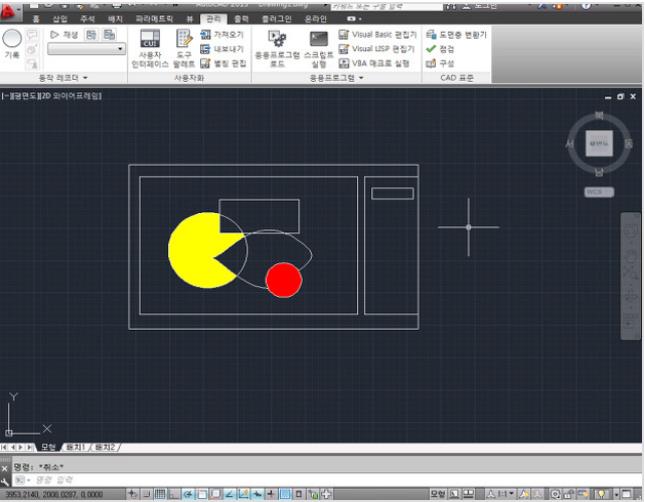Click the 모형 model space status button

438,494
